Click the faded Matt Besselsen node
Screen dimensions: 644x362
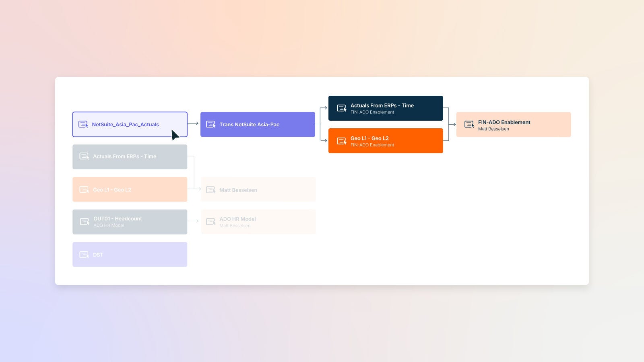258,189
